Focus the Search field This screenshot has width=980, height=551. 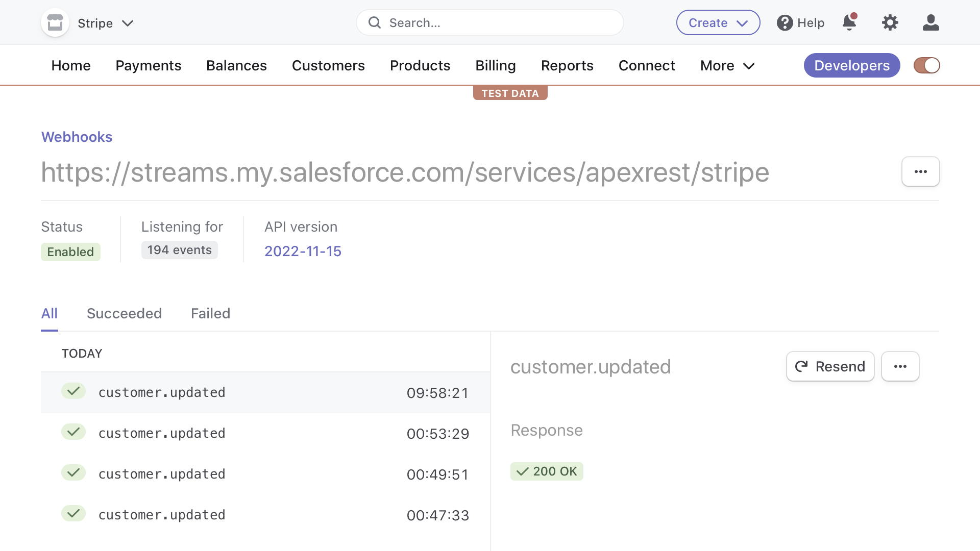pyautogui.click(x=489, y=23)
